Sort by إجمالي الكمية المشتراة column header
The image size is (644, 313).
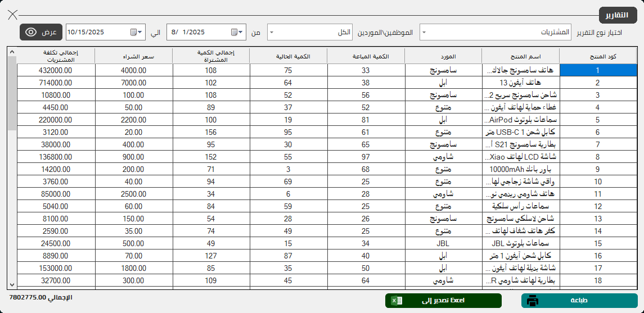tap(211, 56)
